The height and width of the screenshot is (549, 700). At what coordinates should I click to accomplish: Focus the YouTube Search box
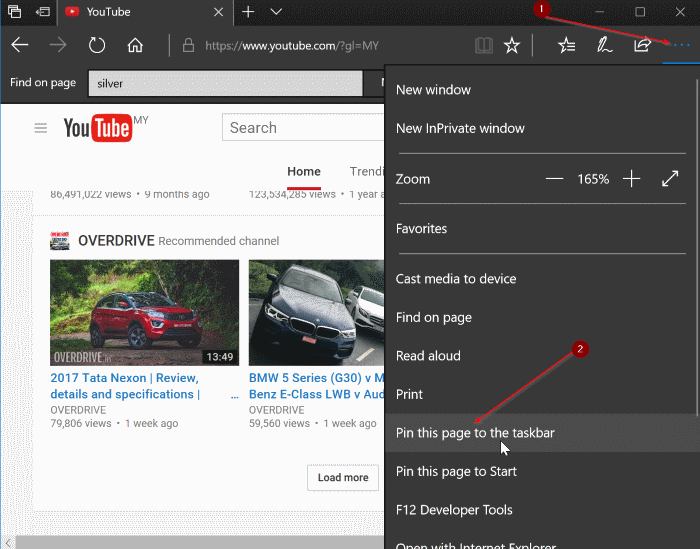point(303,128)
